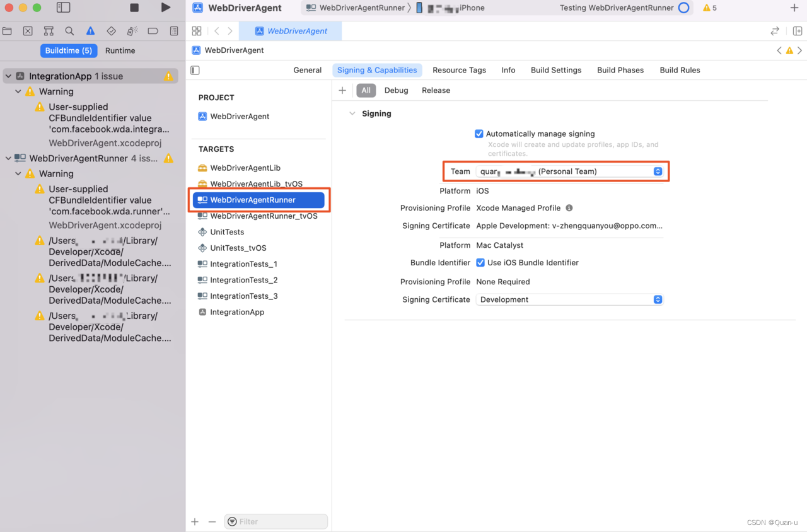Click the related items grid icon
Image resolution: width=807 pixels, height=532 pixels.
[197, 31]
